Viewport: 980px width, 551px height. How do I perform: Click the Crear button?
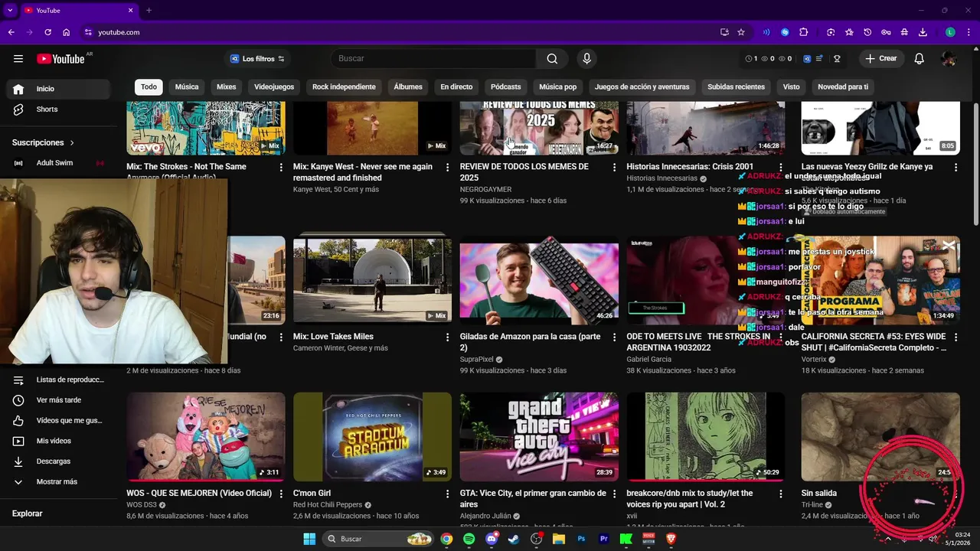(x=881, y=59)
